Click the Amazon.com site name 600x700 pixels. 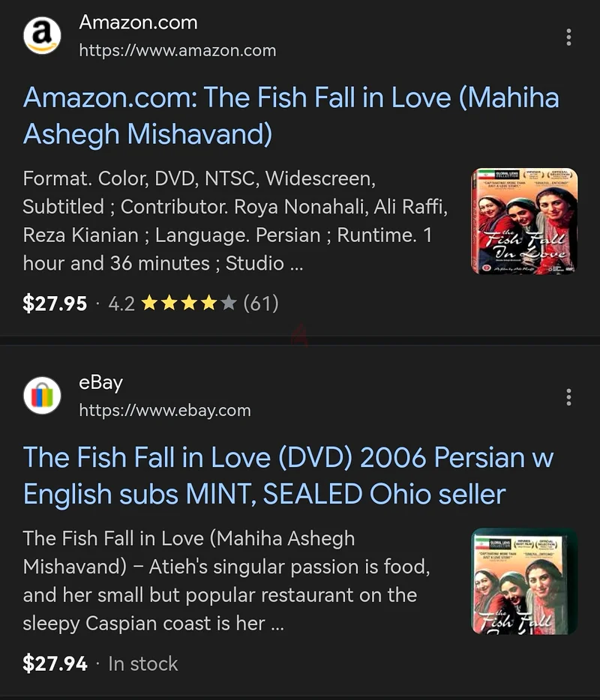(x=138, y=22)
